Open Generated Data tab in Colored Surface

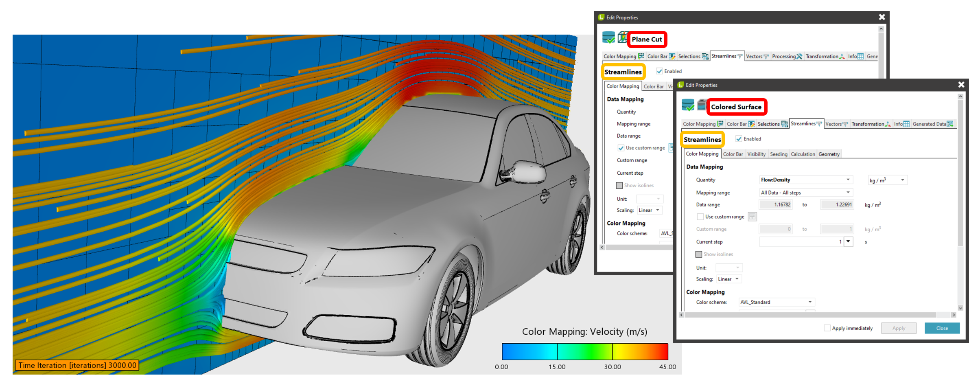pyautogui.click(x=932, y=124)
